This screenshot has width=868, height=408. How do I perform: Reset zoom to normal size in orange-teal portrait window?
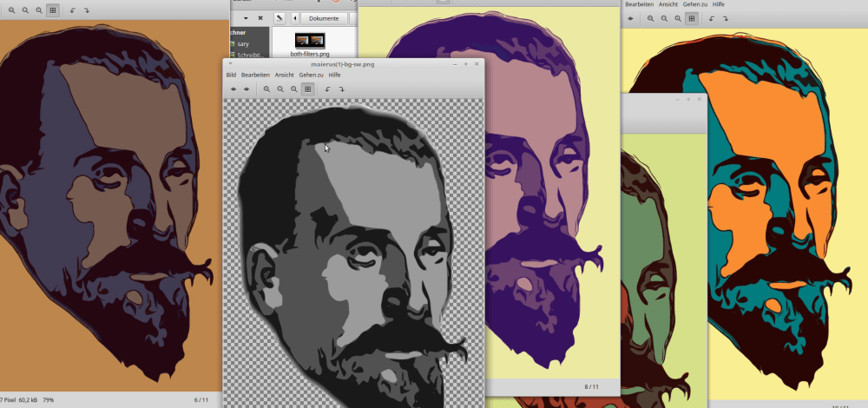coord(678,18)
